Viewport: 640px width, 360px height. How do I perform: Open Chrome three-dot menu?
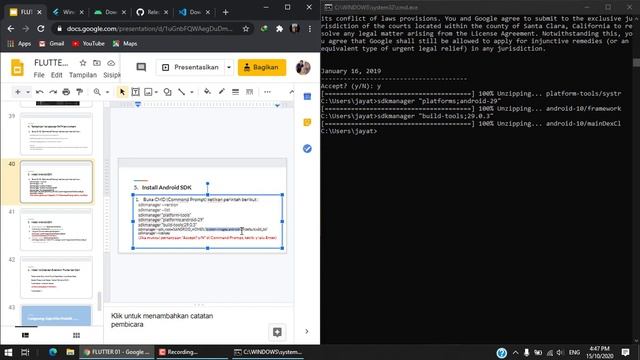click(x=310, y=29)
